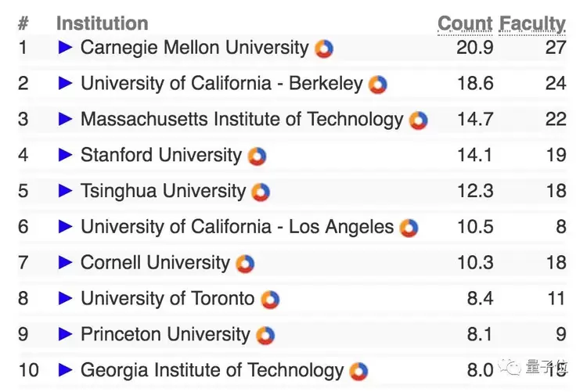This screenshot has height=392, width=587.
Task: Click University of Toronto's pie chart icon
Action: click(270, 299)
